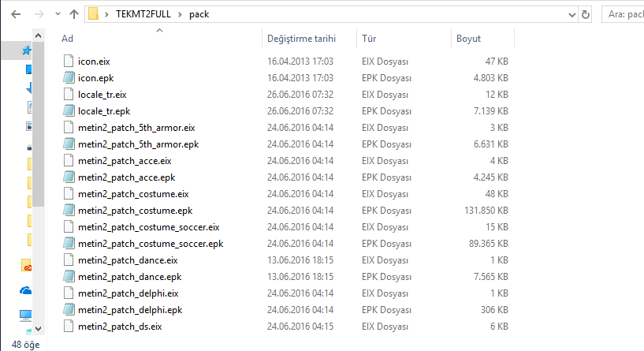The image size is (644, 351).
Task: Click the icon.epk file icon
Action: click(69, 77)
